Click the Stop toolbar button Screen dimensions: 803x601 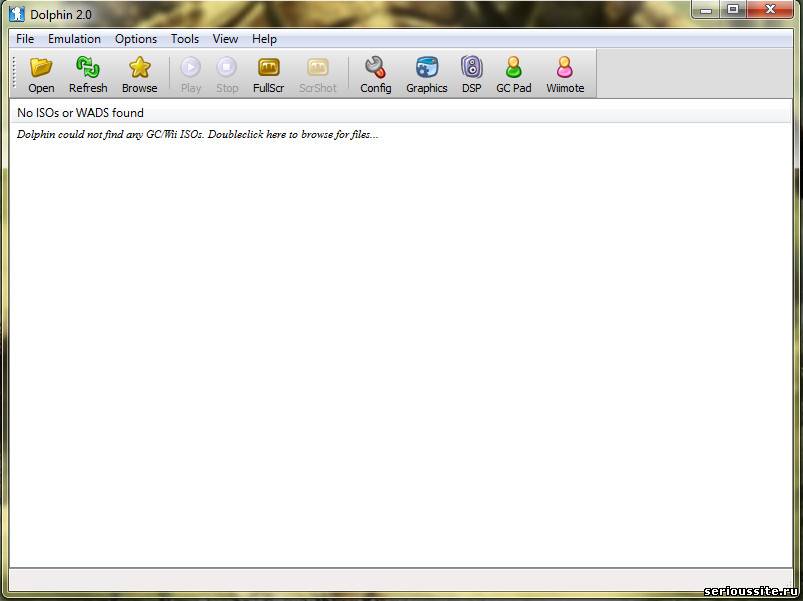(227, 75)
